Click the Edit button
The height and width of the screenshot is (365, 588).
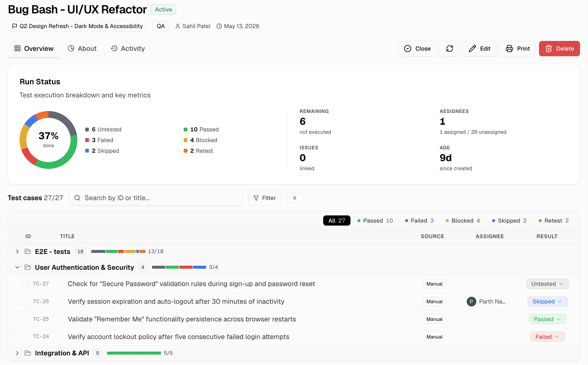(479, 48)
